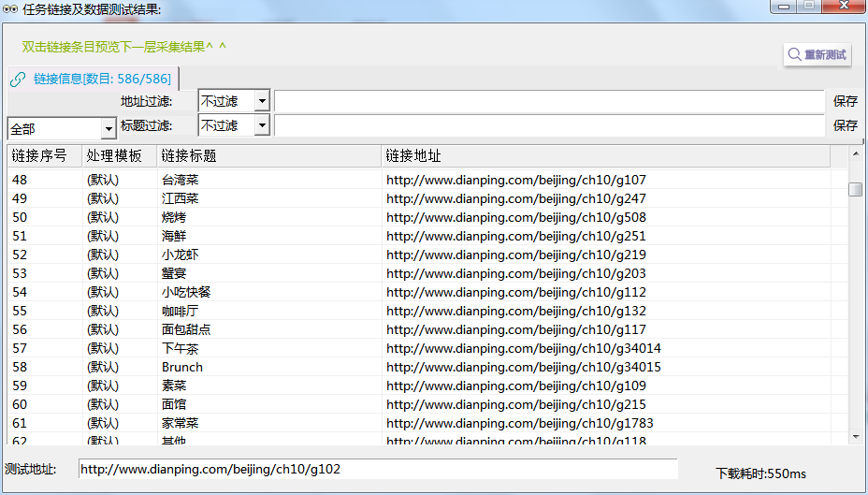Sort by 处理模板 column header

(x=120, y=156)
